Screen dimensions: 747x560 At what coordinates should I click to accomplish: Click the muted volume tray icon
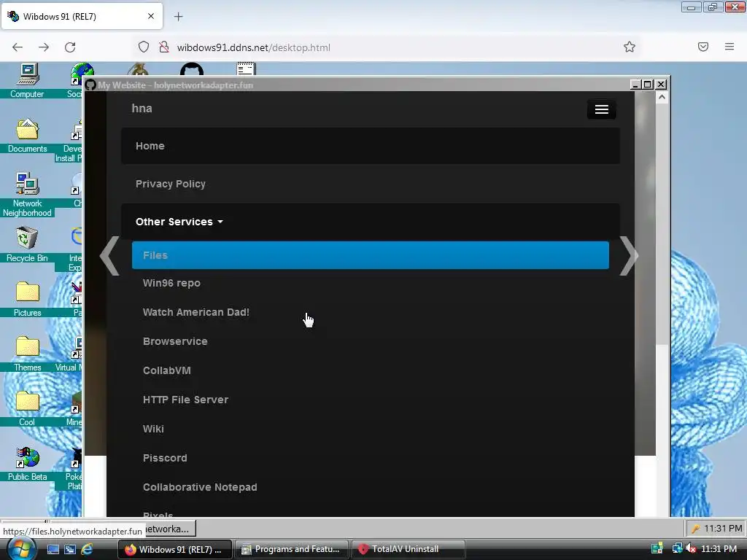point(691,548)
